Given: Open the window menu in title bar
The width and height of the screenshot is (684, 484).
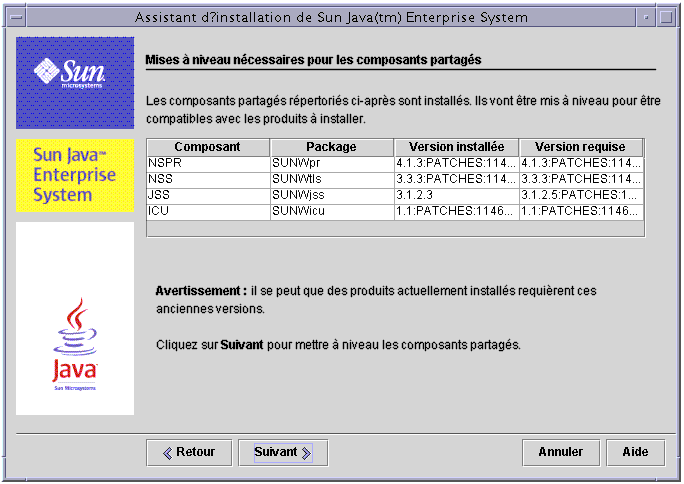Looking at the screenshot, I should 17,17.
